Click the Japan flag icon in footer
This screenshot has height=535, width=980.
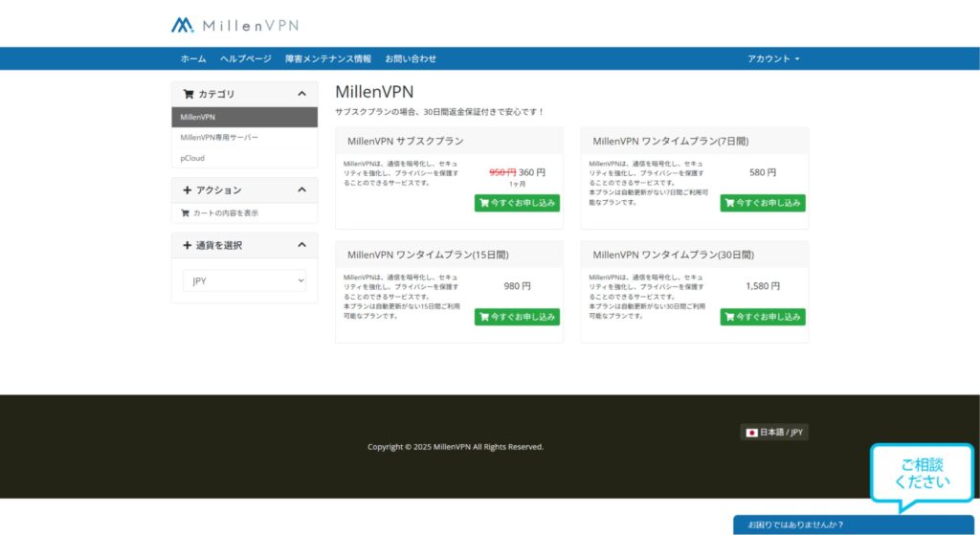click(752, 433)
